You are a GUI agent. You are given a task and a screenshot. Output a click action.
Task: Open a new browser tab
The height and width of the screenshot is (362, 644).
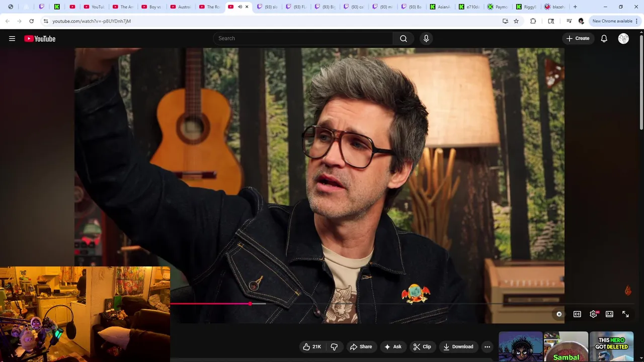click(575, 7)
